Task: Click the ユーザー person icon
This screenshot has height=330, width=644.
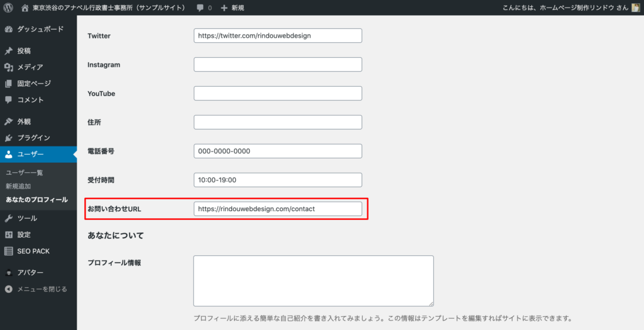Action: click(x=9, y=155)
